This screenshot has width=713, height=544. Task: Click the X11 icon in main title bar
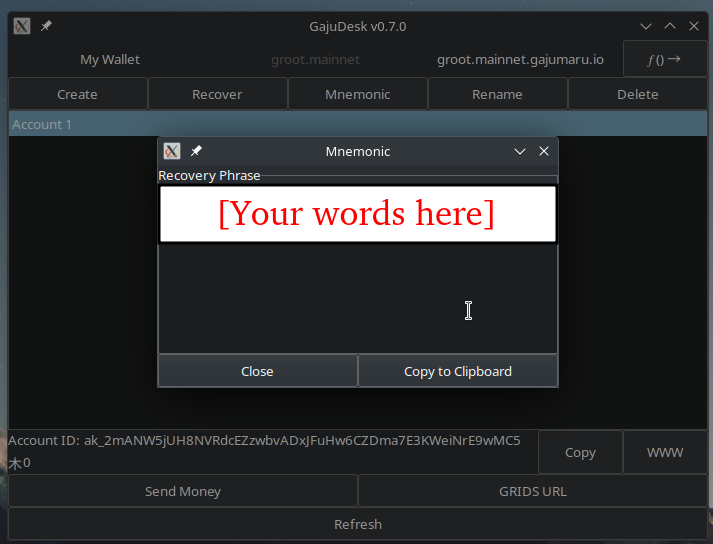pyautogui.click(x=21, y=26)
